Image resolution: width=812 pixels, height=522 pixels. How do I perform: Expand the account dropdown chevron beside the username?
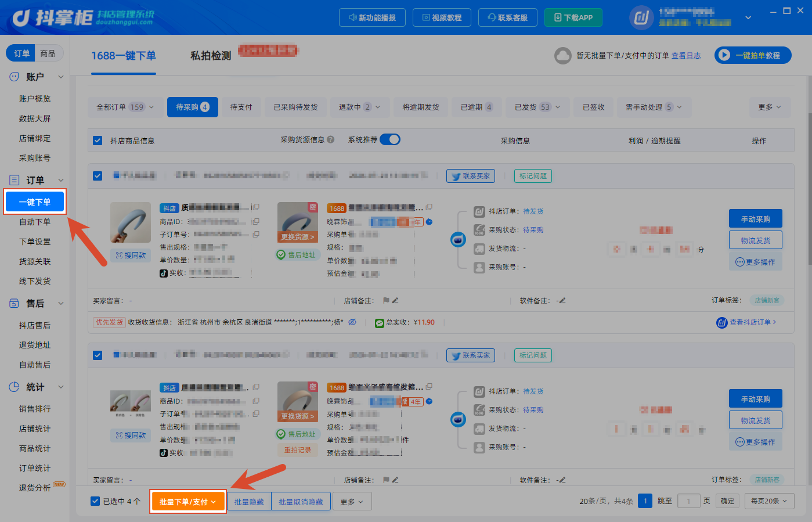click(748, 18)
